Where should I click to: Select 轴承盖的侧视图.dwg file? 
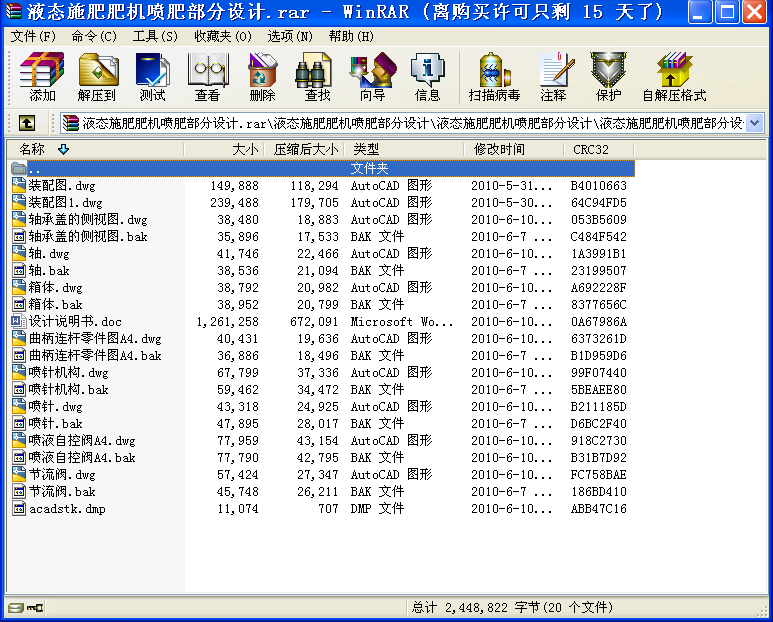point(88,219)
